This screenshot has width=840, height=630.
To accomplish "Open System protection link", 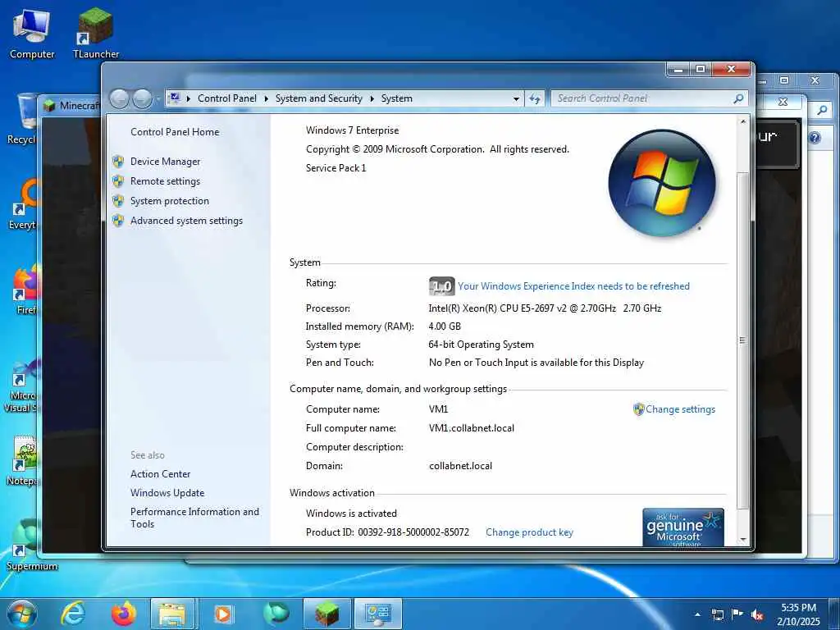I will [x=170, y=201].
